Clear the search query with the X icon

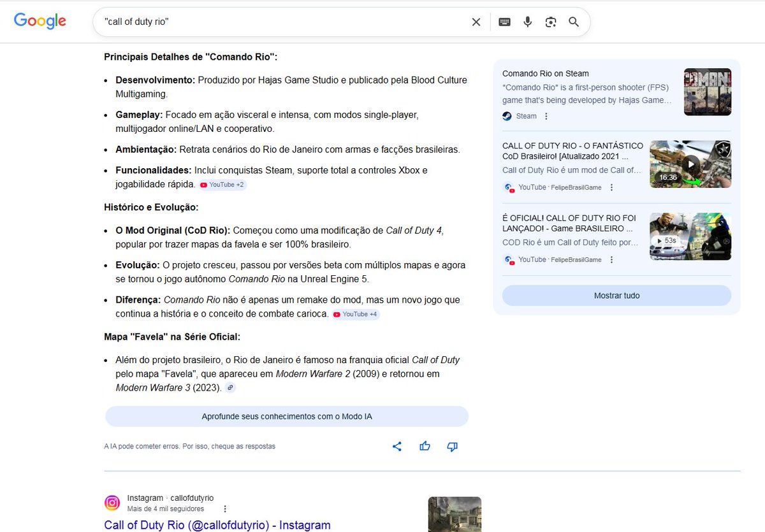pos(476,22)
